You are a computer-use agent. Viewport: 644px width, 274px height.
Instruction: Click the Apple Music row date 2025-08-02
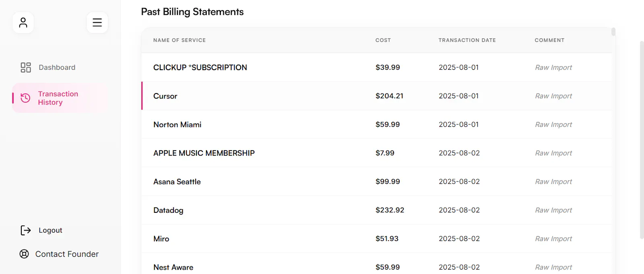[x=459, y=153]
